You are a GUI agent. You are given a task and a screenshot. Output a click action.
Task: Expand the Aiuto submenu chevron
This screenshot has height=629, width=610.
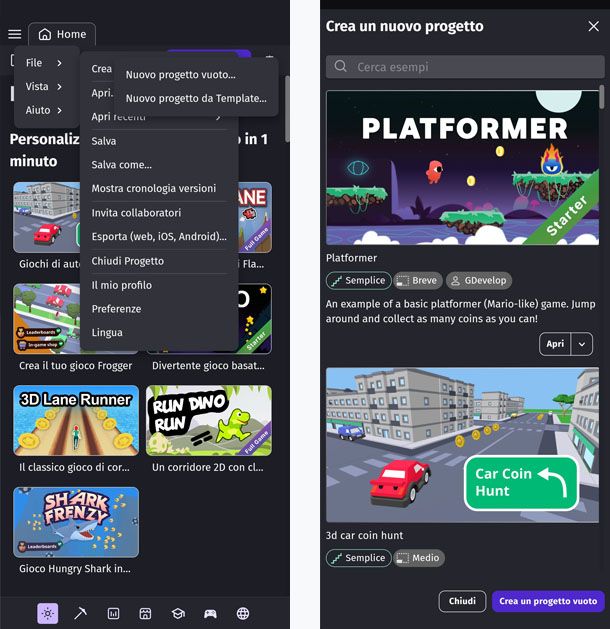click(x=59, y=110)
